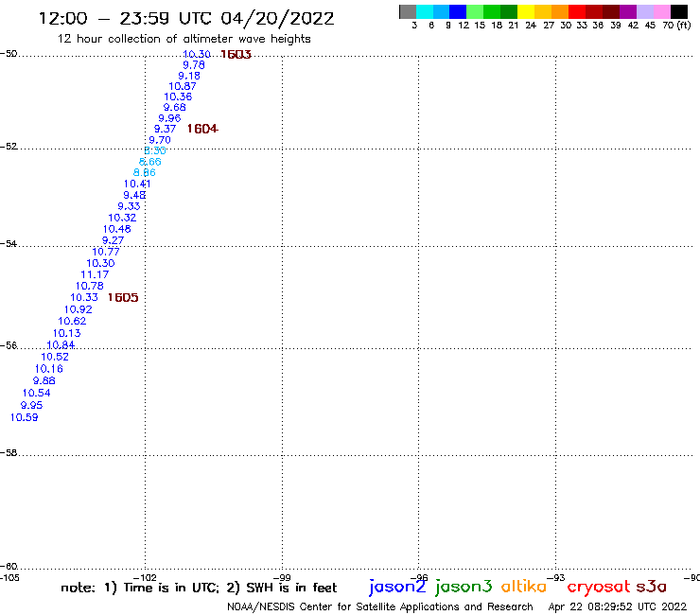Click the 9.18 wave height value

tap(189, 76)
